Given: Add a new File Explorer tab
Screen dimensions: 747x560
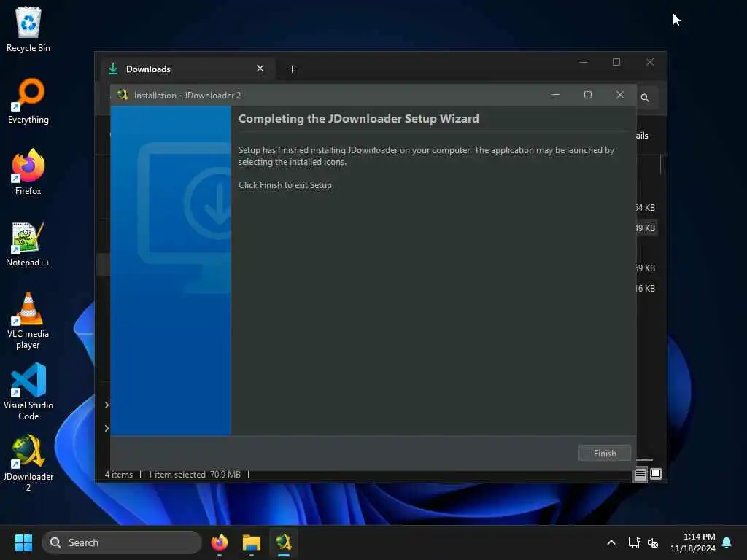Looking at the screenshot, I should pos(292,69).
